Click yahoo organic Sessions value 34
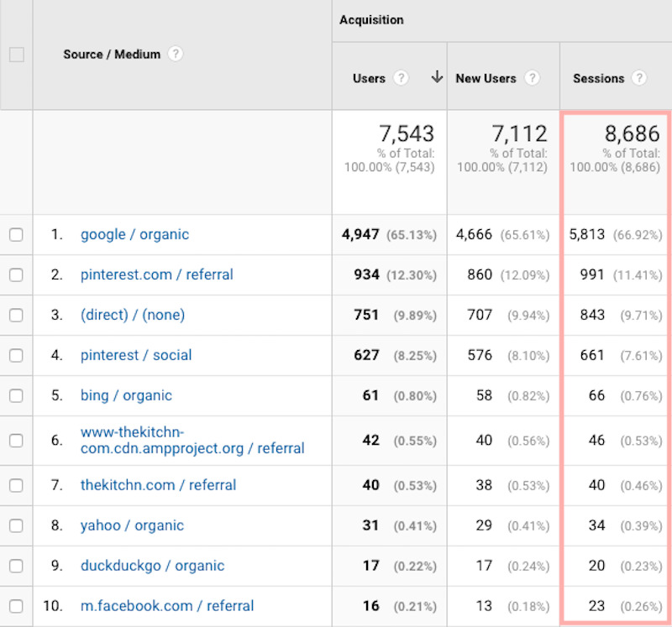 point(596,525)
